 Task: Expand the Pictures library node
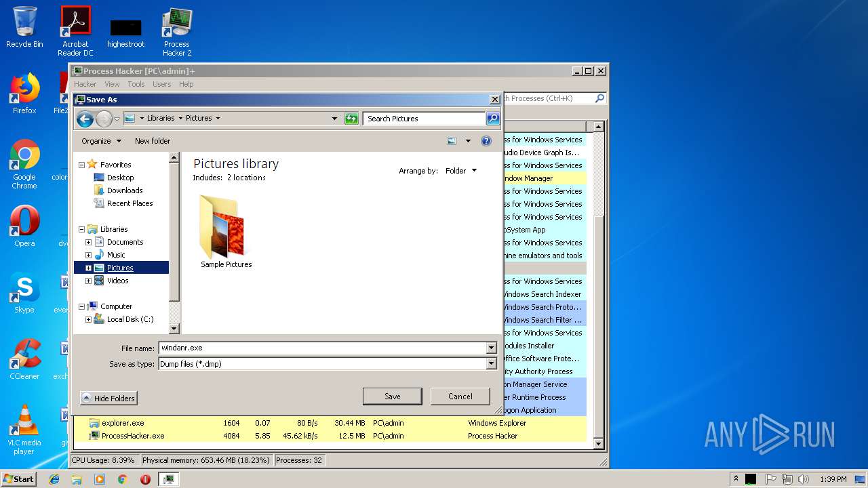[x=88, y=268]
